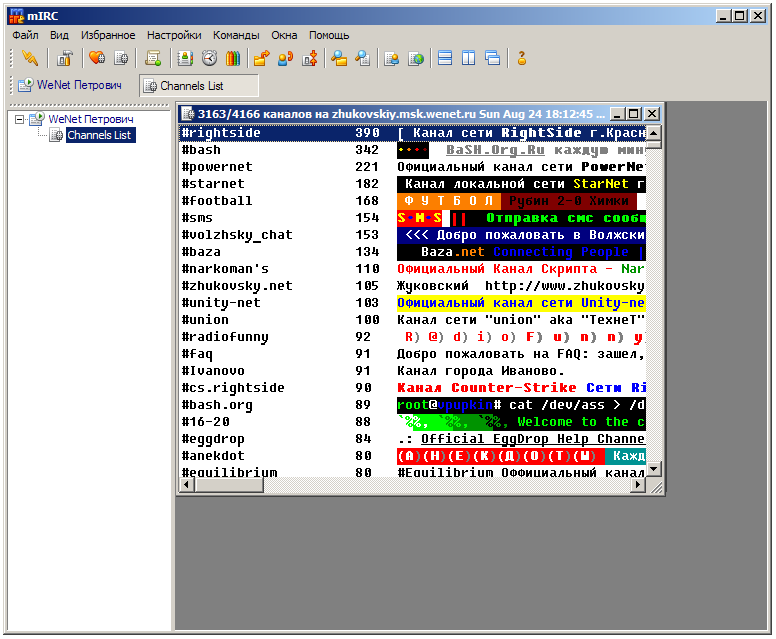This screenshot has width=776, height=639.
Task: Select the #eggdrop channel row
Action: point(412,439)
